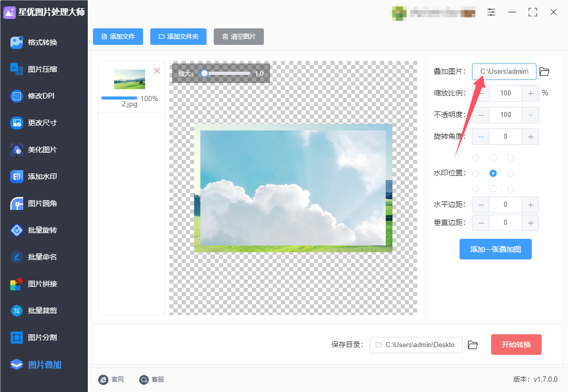This screenshot has width=568, height=392.
Task: Browse folder for 叠加图片 overlay image
Action: pos(544,72)
